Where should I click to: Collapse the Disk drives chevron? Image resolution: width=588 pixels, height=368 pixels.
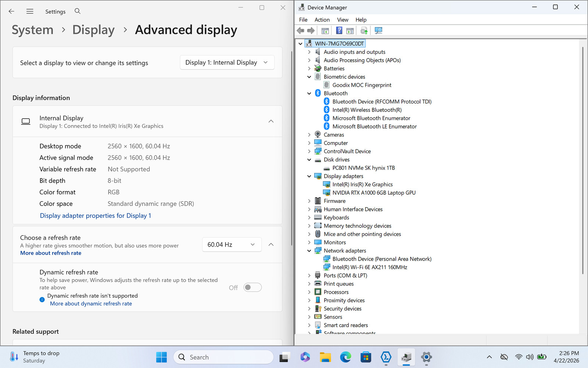[x=309, y=160]
